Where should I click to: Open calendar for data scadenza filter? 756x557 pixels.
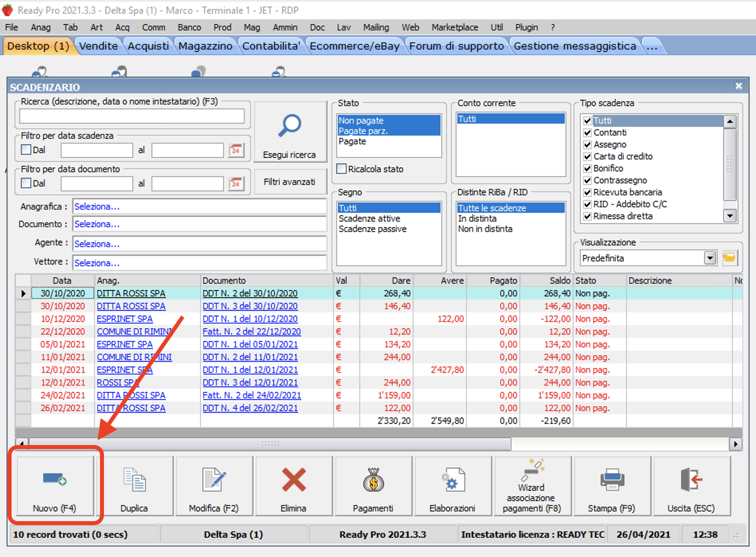pyautogui.click(x=236, y=150)
